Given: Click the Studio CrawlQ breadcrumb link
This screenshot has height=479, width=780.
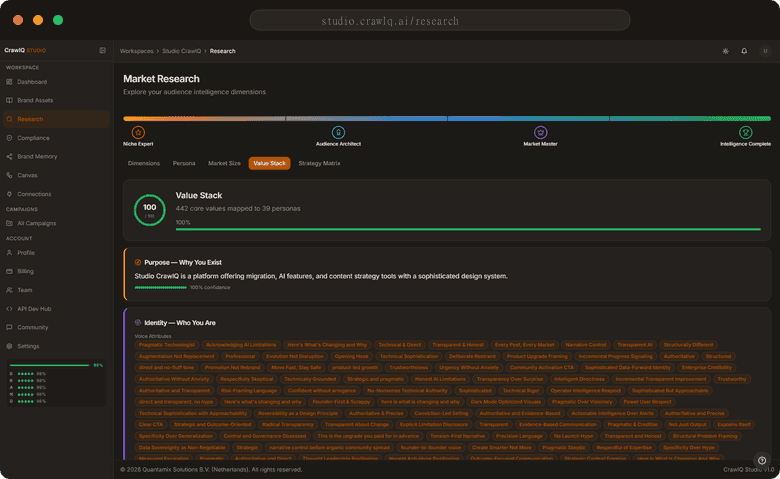Looking at the screenshot, I should click(x=182, y=50).
